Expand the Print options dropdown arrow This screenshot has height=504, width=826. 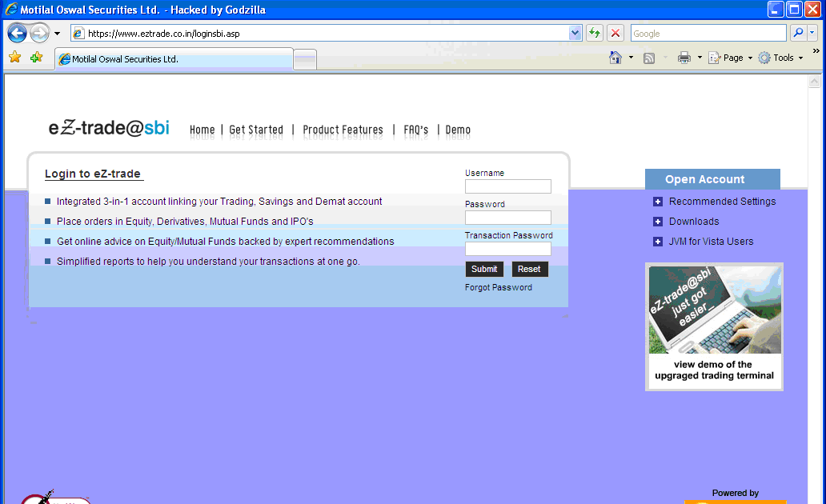(x=700, y=58)
